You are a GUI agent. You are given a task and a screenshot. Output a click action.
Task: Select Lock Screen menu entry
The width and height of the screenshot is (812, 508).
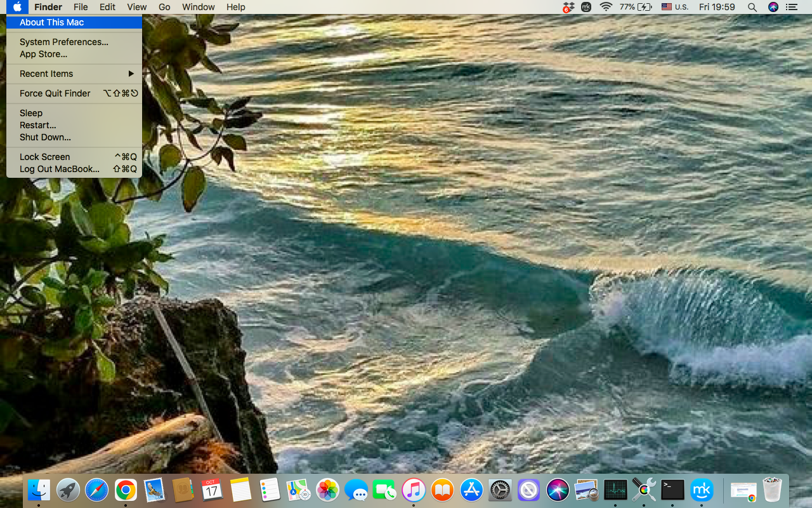[x=44, y=157]
